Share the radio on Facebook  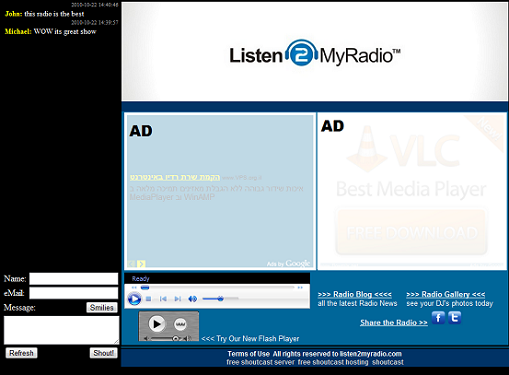(x=438, y=318)
